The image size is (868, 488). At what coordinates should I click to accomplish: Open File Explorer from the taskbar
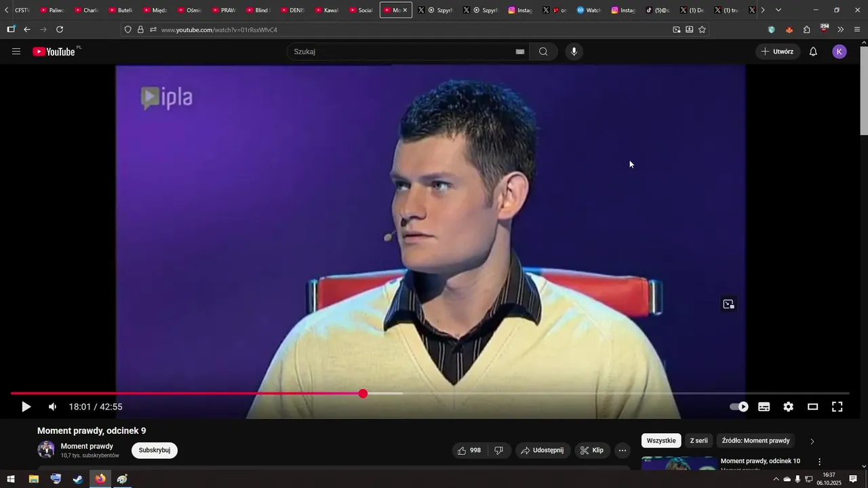[33, 479]
